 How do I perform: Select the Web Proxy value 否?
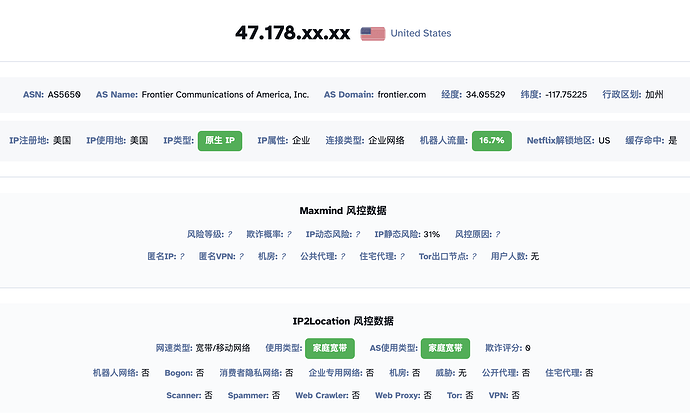[427, 395]
